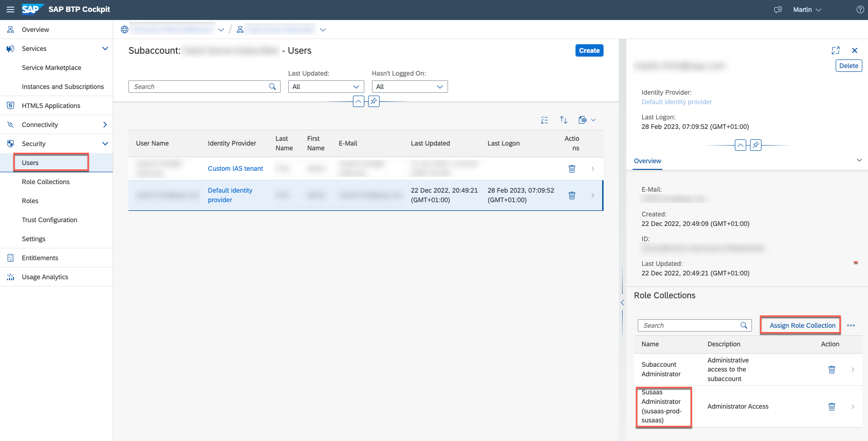Screen dimensions: 868x441
Task: Click the Identity Provider column header
Action: (x=232, y=143)
